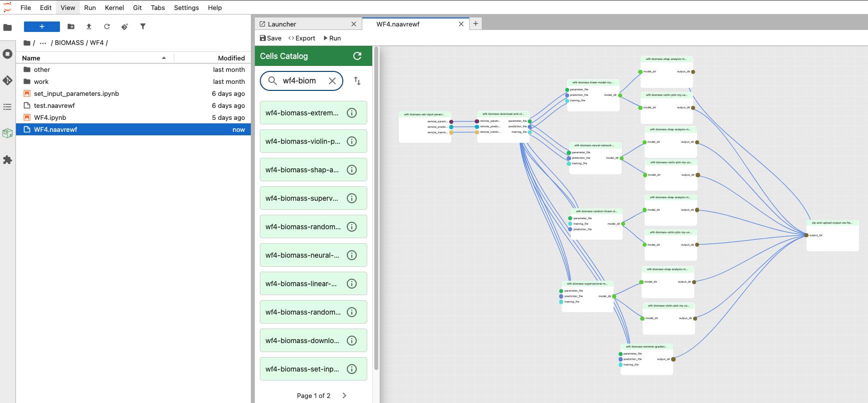This screenshot has width=868, height=403.
Task: Toggle the file filter funnel icon
Action: (143, 26)
